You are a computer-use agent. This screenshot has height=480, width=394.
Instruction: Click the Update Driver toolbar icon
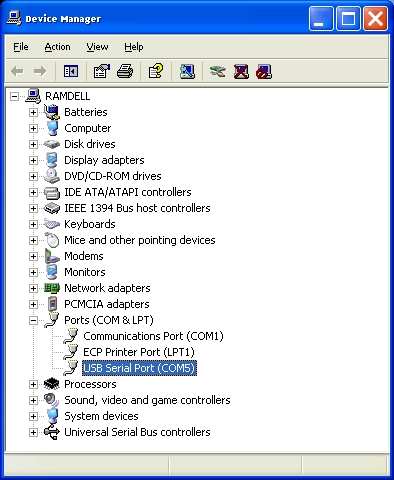[217, 71]
